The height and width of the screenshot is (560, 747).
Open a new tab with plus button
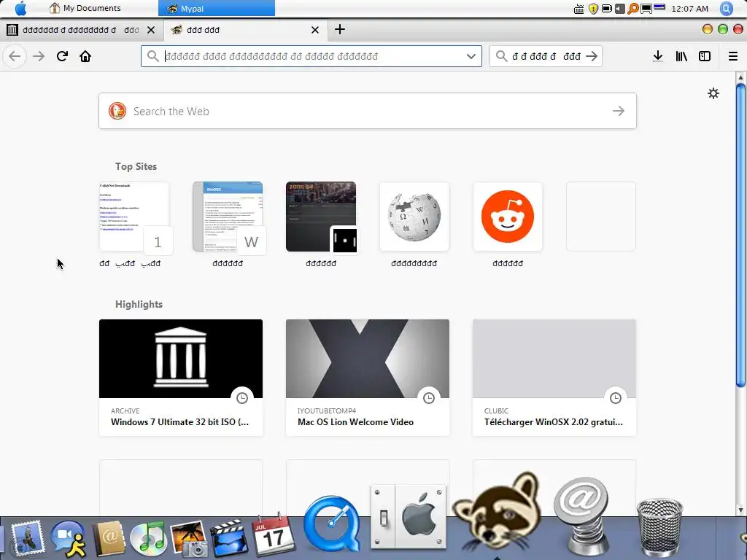(x=340, y=29)
